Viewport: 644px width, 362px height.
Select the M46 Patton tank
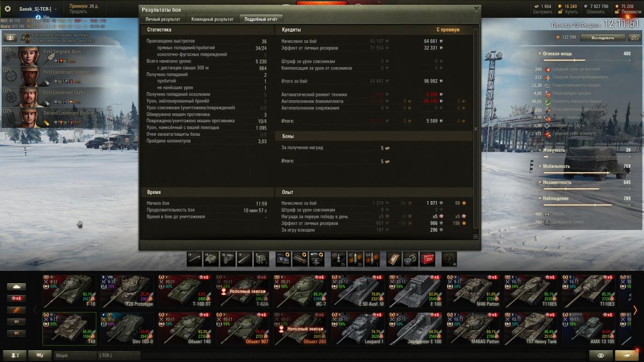pos(473,291)
